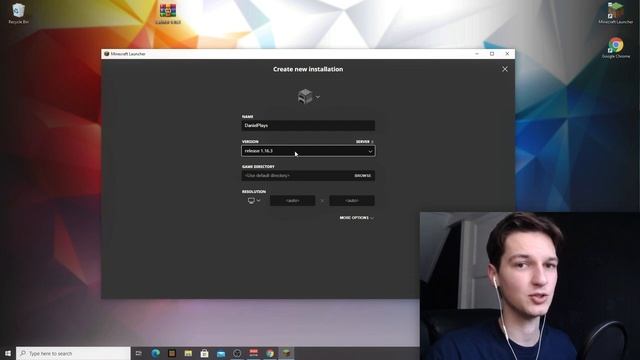Expand More Options

tap(356, 218)
